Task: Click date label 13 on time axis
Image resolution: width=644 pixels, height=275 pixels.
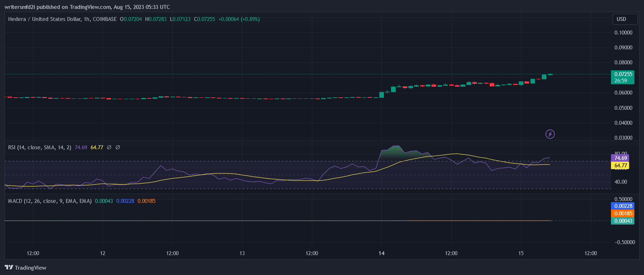Action: pos(242,253)
